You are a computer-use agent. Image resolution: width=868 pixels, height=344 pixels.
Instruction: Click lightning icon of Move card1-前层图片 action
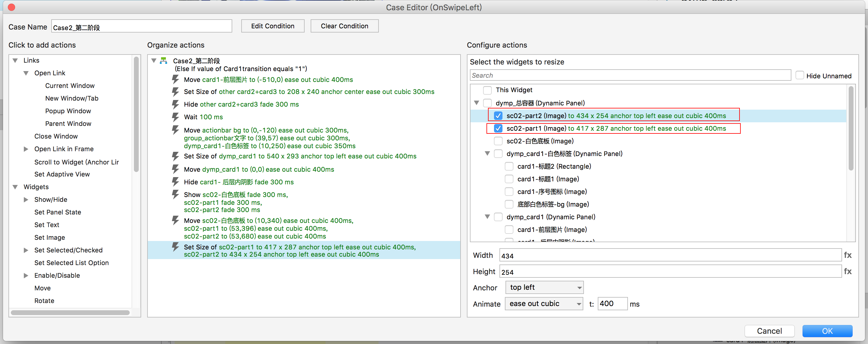[175, 80]
